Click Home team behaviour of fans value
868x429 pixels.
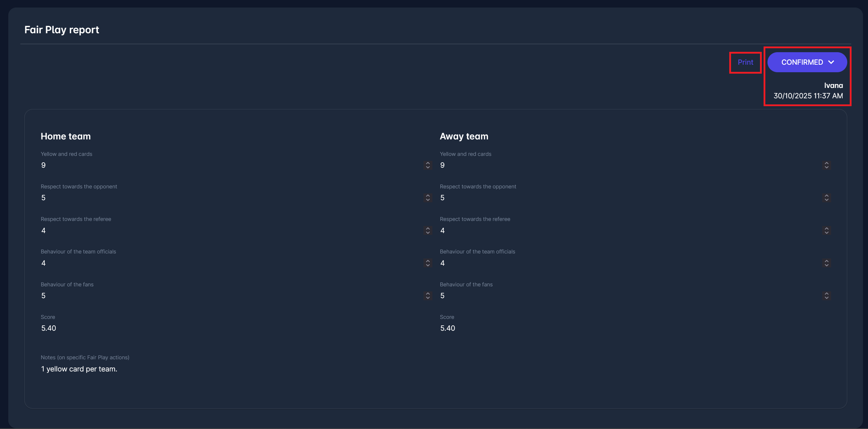[44, 296]
